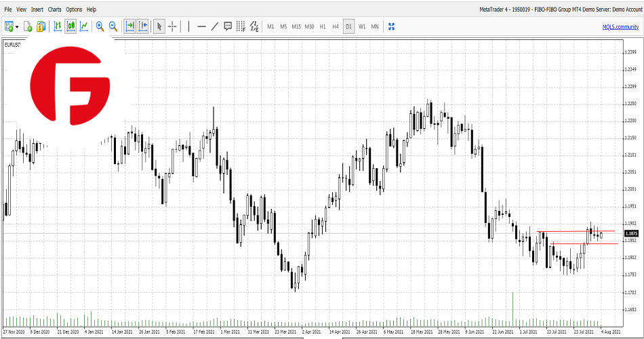The image size is (644, 339).
Task: Click the 1.1875 current price label
Action: 630,233
